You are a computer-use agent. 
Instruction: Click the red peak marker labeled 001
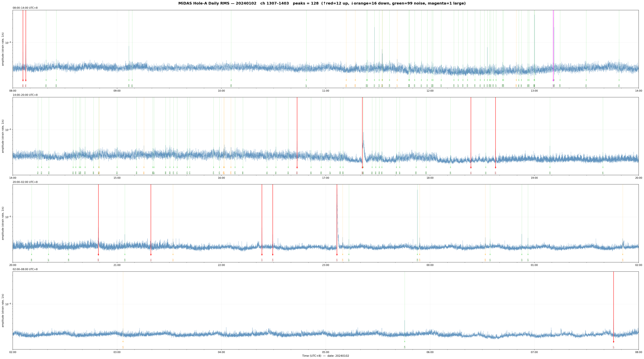tap(26, 80)
